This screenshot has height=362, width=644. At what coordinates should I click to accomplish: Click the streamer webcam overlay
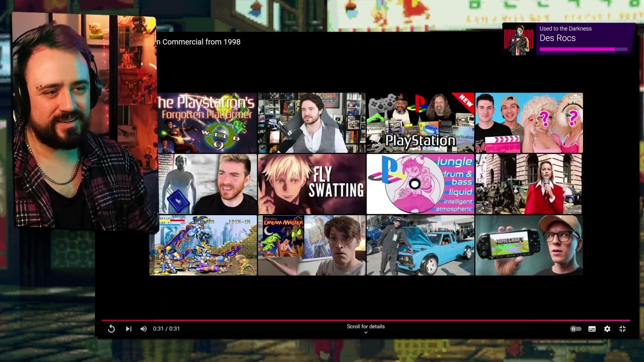click(84, 123)
